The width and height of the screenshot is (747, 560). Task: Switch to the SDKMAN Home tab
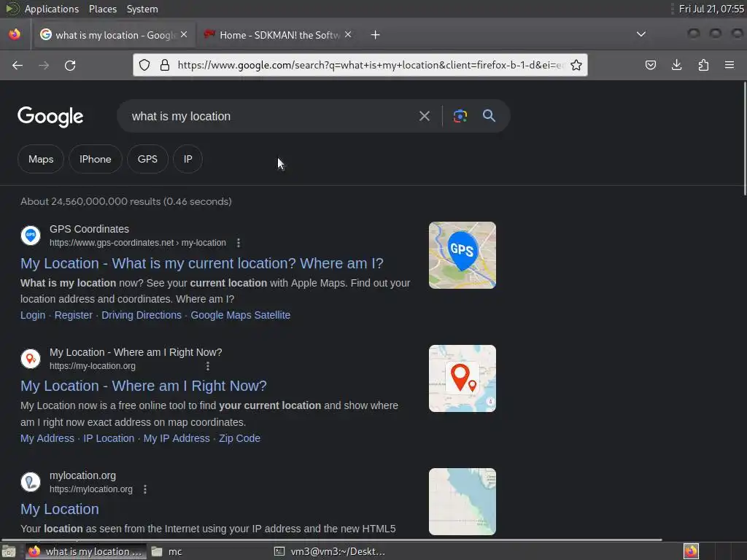277,35
